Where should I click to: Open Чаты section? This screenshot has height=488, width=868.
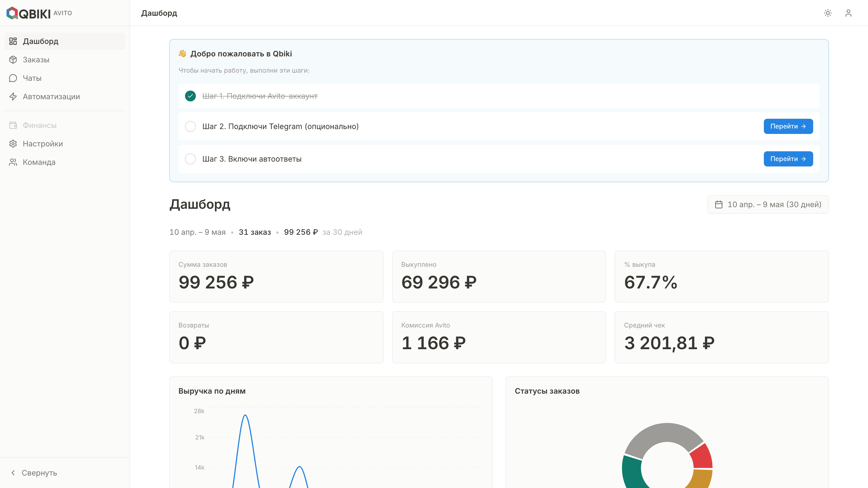(65, 78)
